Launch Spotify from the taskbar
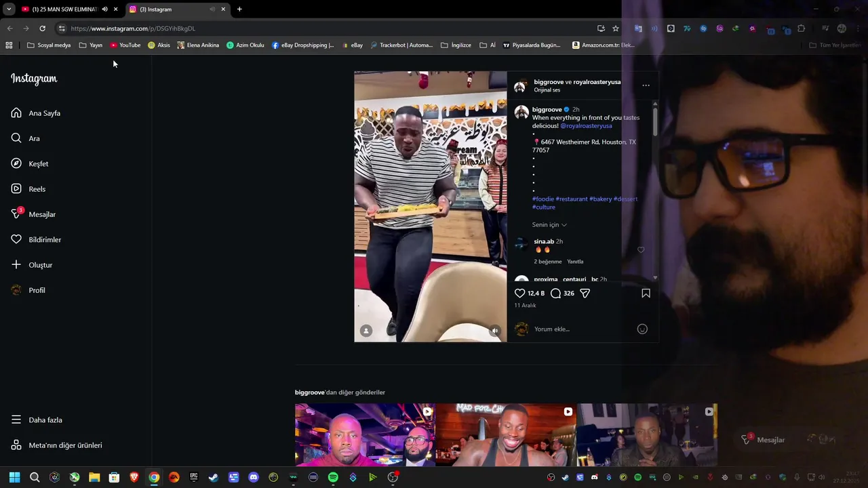The width and height of the screenshot is (868, 488). [x=333, y=477]
